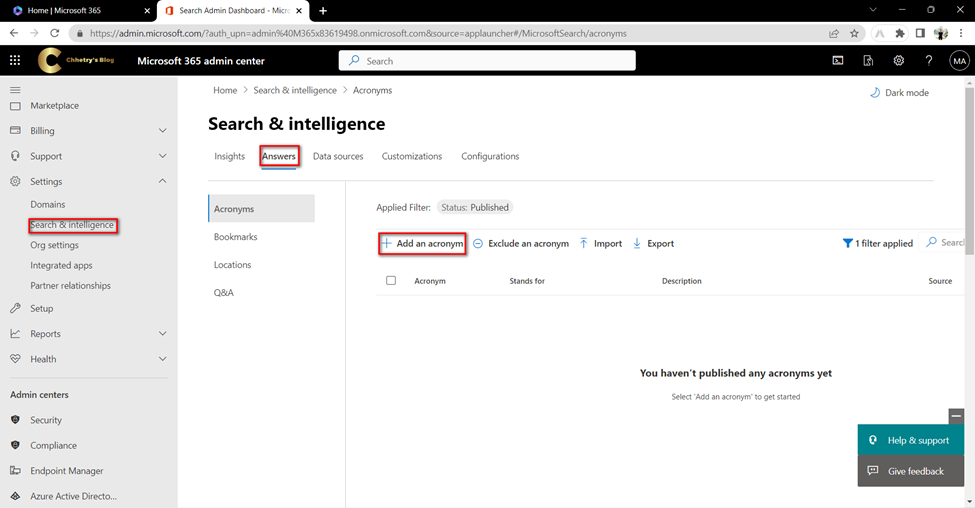The image size is (975, 508).
Task: Expand the Reports menu chevron
Action: [162, 333]
